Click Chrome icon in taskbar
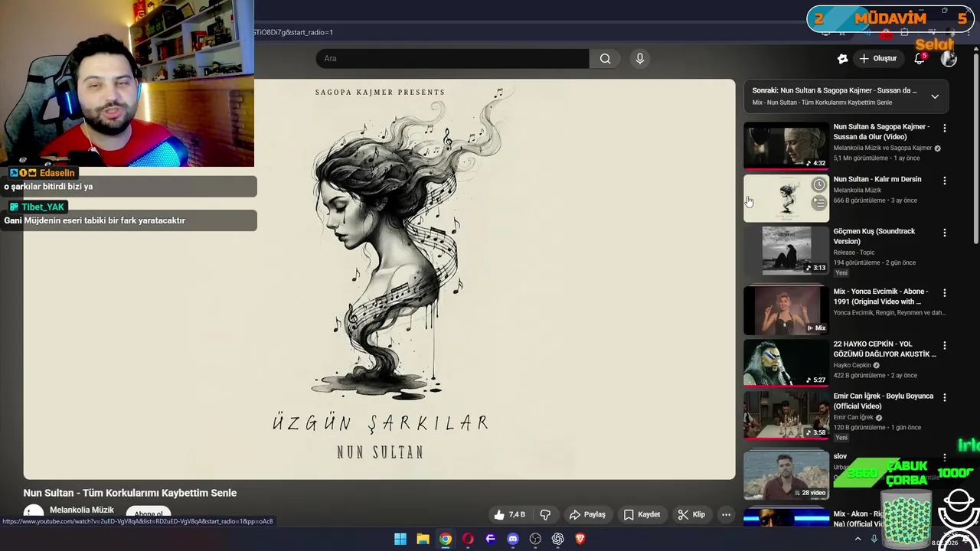Image resolution: width=980 pixels, height=551 pixels. tap(446, 539)
